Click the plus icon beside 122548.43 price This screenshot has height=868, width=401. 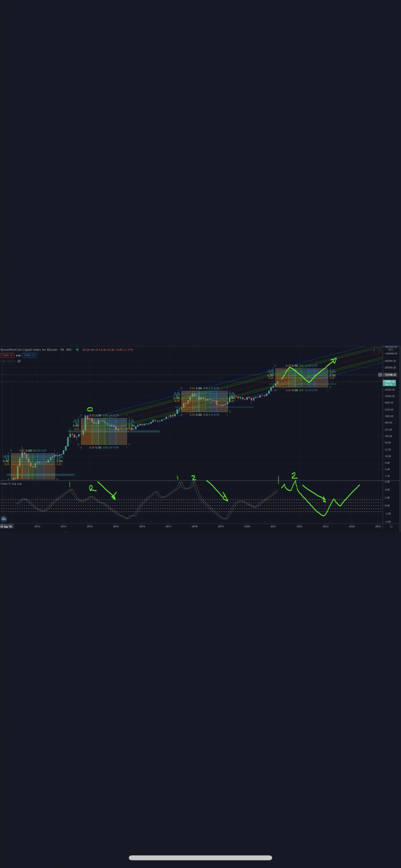tap(380, 375)
